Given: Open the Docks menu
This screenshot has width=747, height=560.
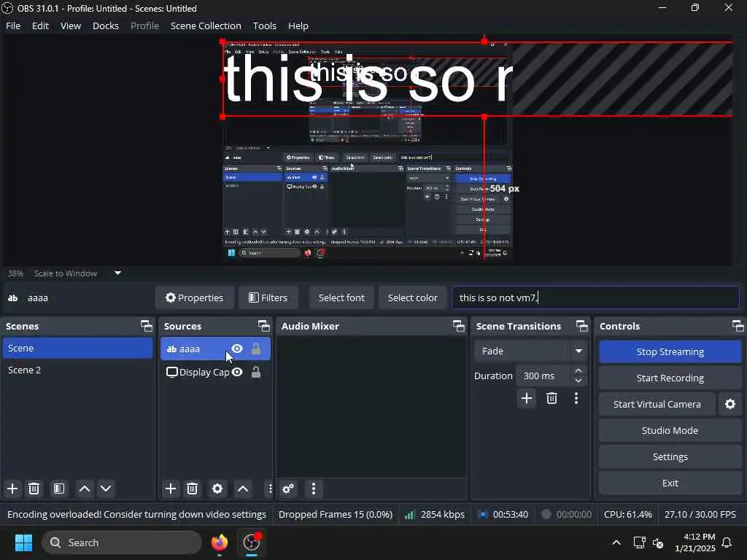Looking at the screenshot, I should 106,26.
